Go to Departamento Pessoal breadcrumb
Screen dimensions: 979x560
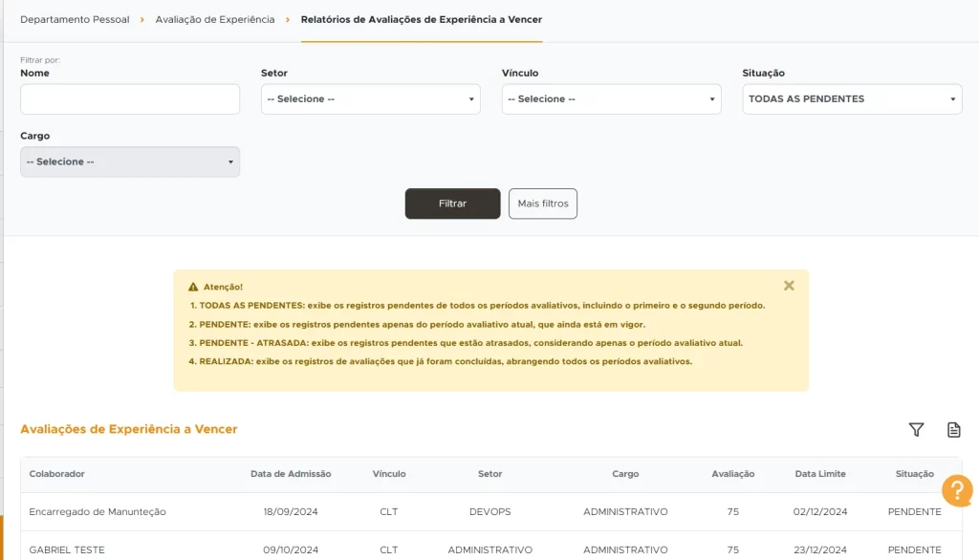pos(75,19)
